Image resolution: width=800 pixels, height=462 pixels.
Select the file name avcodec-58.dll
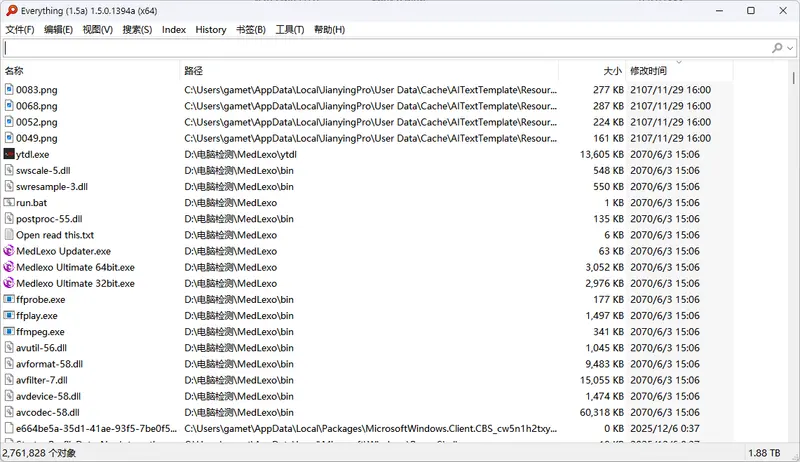[48, 412]
